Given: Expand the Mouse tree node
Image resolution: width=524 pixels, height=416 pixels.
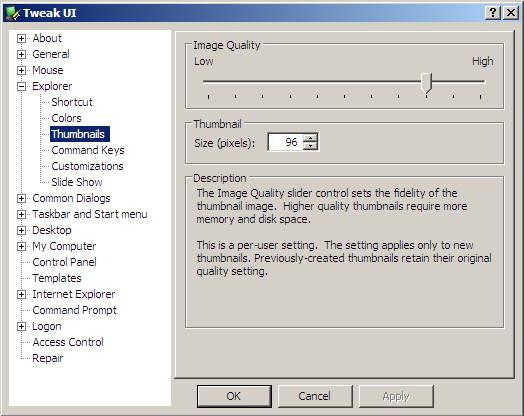Looking at the screenshot, I should click(21, 70).
